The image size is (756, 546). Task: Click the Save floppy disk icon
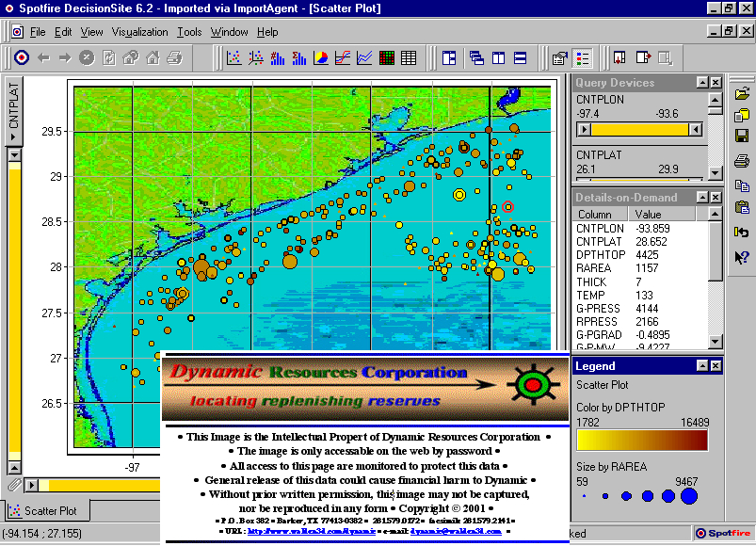(742, 137)
